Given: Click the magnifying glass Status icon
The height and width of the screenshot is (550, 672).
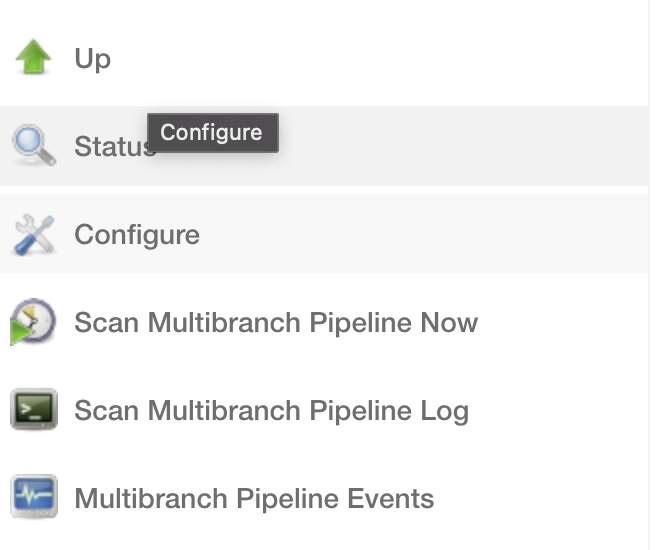Looking at the screenshot, I should tap(34, 146).
